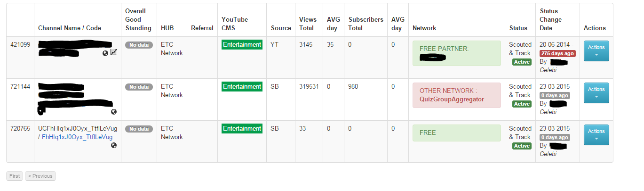Open the chart icon in row 421099
This screenshot has width=644, height=191.
(113, 53)
